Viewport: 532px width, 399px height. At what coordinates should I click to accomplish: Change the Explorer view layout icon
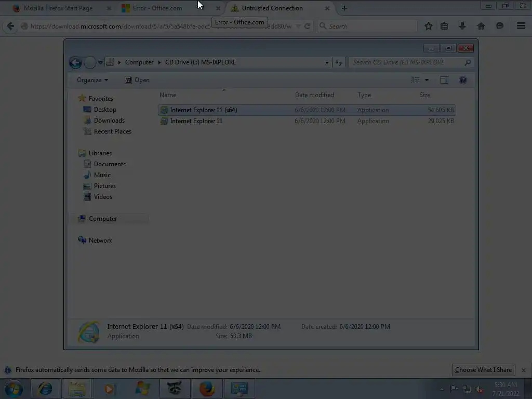point(415,80)
